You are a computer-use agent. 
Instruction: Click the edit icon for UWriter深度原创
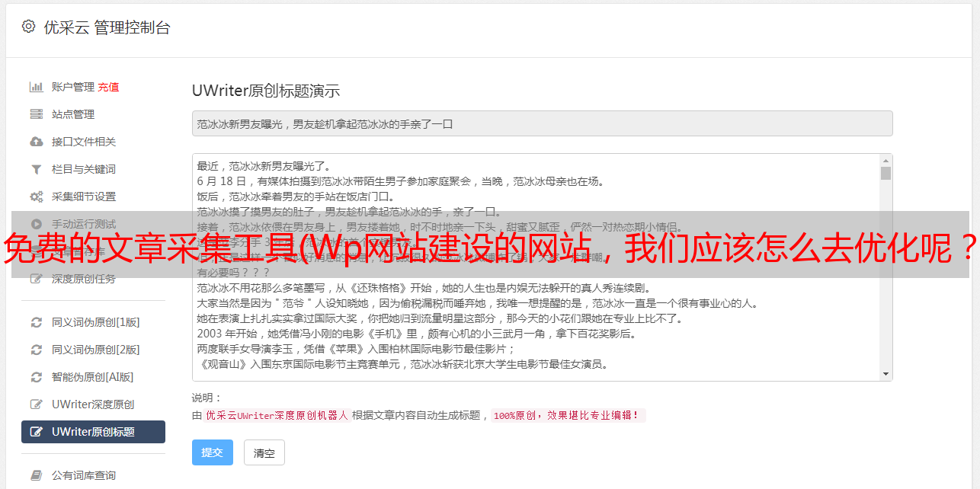[x=36, y=404]
